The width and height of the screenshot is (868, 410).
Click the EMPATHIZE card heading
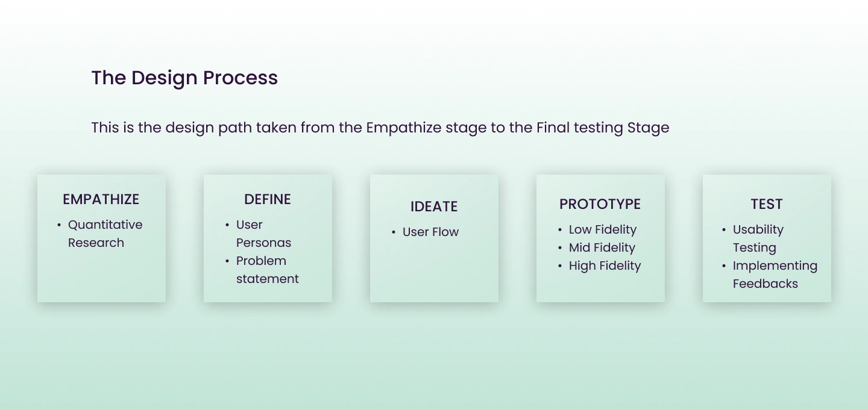[101, 199]
